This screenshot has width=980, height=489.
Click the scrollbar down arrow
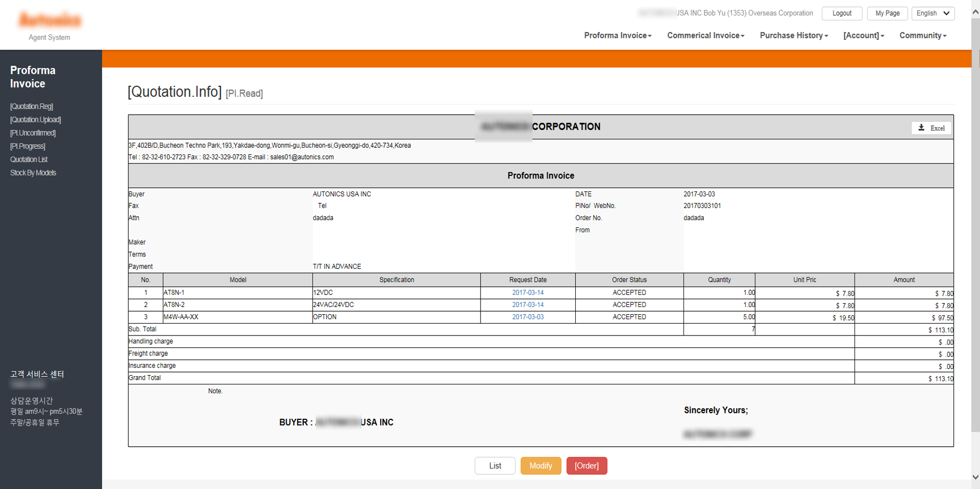point(975,477)
